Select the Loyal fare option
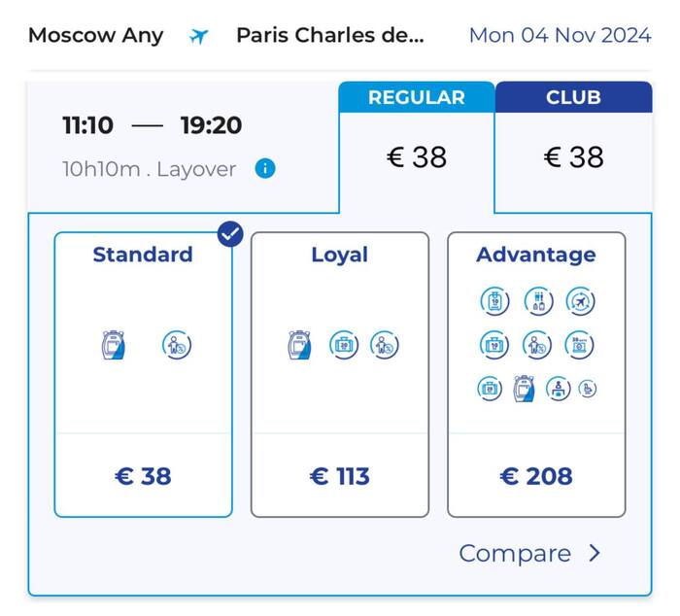The width and height of the screenshot is (680, 616). click(340, 374)
